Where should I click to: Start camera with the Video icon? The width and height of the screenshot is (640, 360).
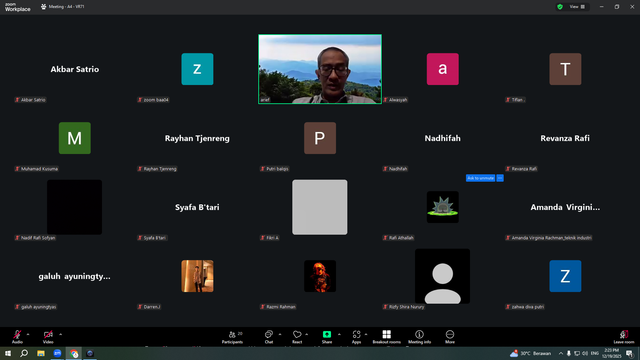[48, 335]
